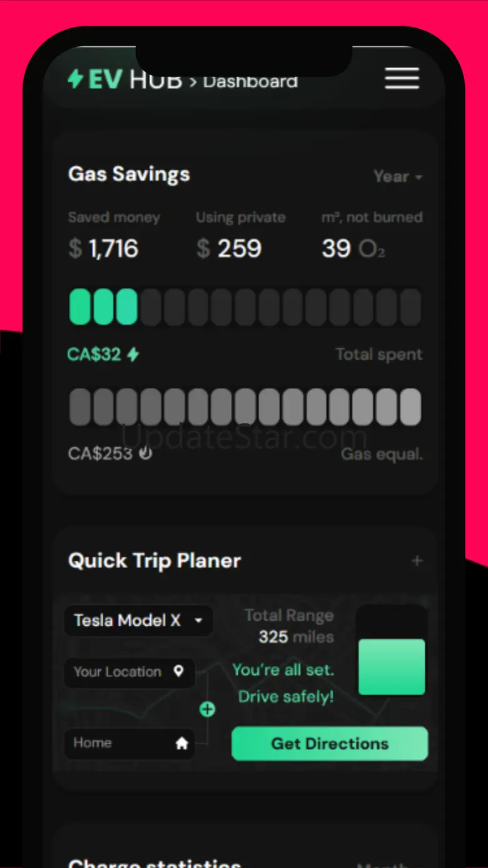488x868 pixels.
Task: Click the home icon in destination field
Action: pyautogui.click(x=181, y=743)
